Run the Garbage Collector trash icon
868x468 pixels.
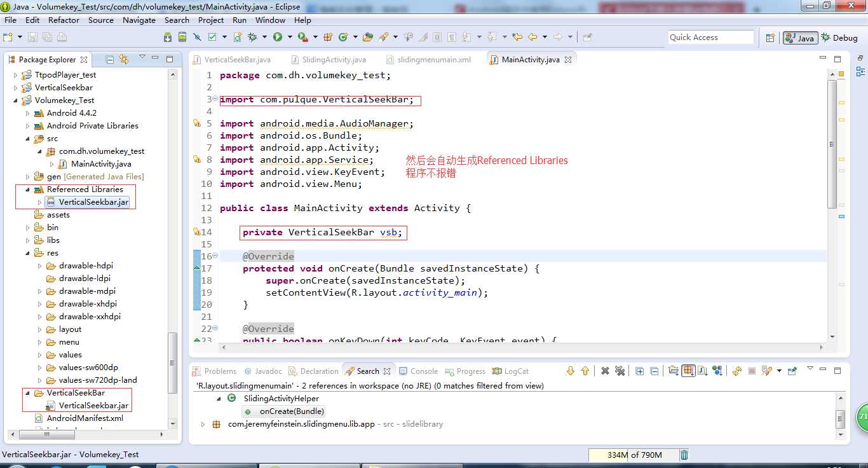[x=684, y=455]
